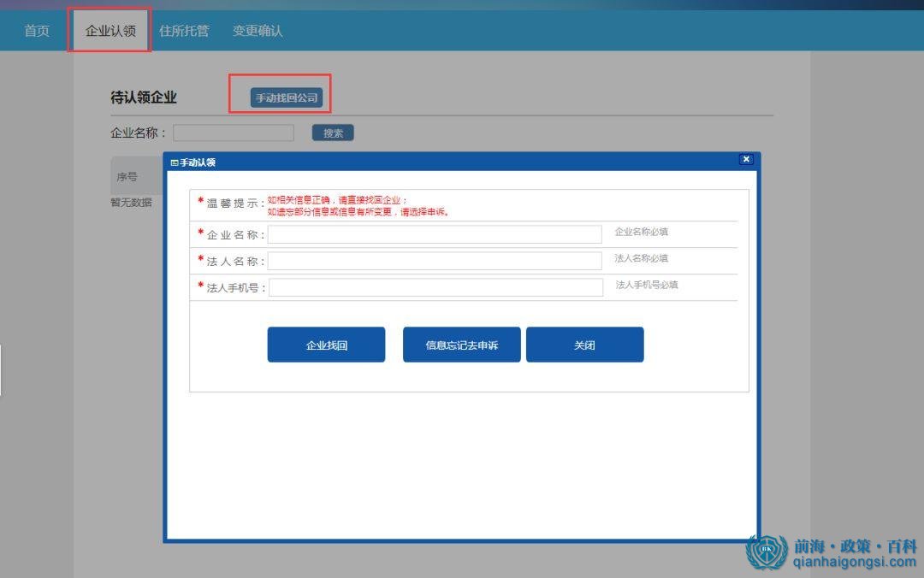924x578 pixels.
Task: Click the 关闭 button to close
Action: (585, 344)
